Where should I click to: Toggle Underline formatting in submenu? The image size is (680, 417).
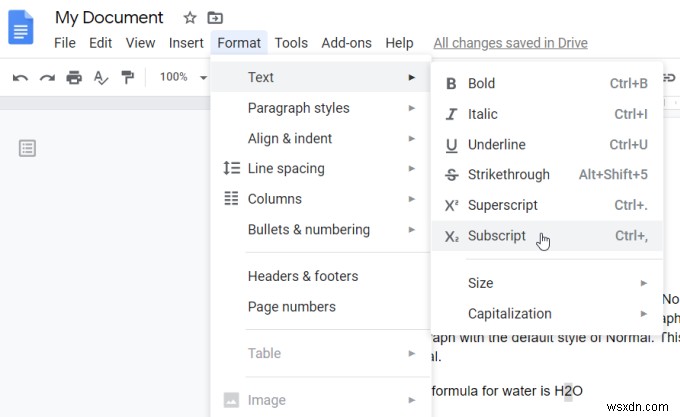pos(496,144)
